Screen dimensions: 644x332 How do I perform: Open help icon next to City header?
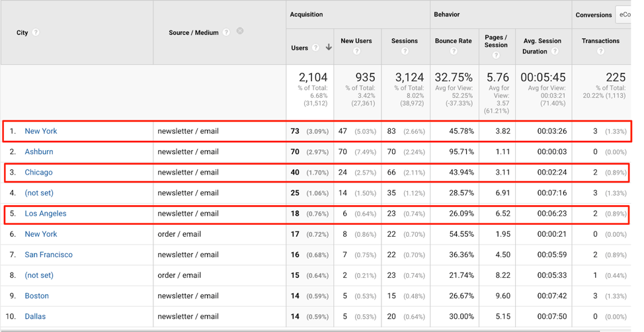(x=36, y=32)
